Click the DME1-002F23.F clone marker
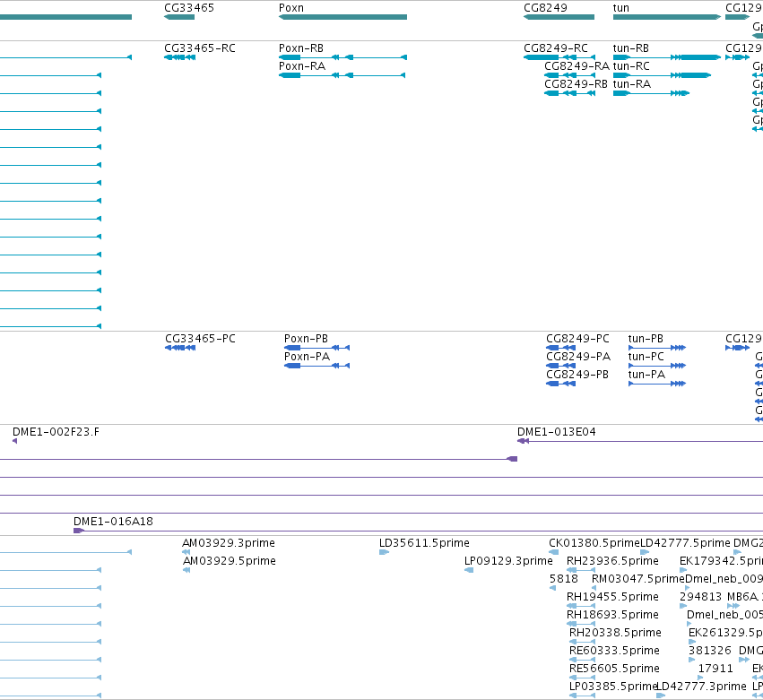The width and height of the screenshot is (763, 700). [14, 441]
